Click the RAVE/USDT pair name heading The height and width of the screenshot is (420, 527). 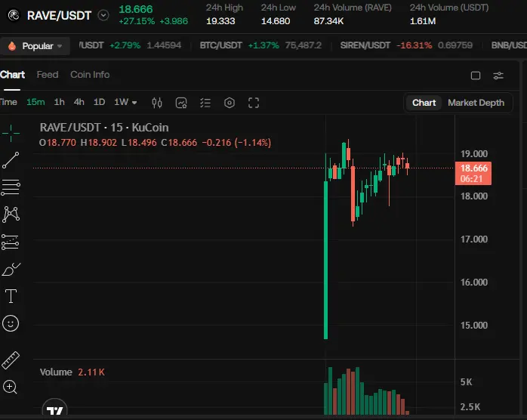[59, 15]
